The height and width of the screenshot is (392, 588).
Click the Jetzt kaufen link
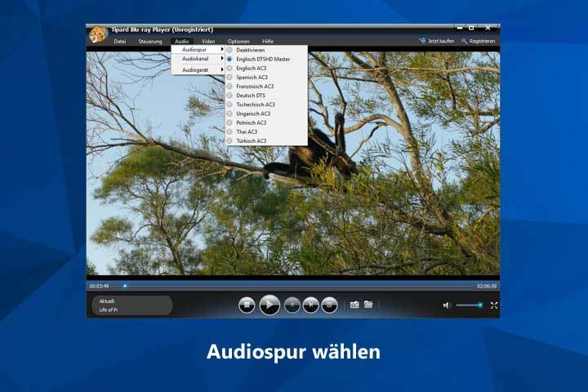[x=441, y=41]
